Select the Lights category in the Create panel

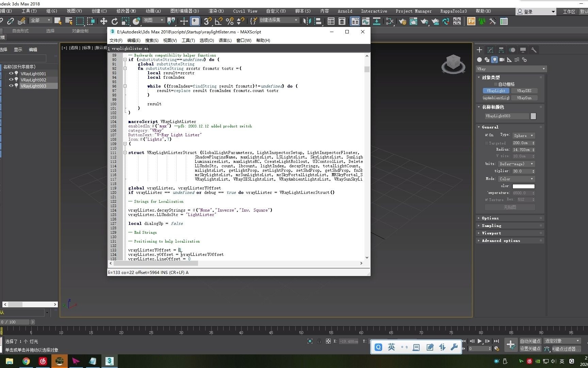[x=494, y=60]
